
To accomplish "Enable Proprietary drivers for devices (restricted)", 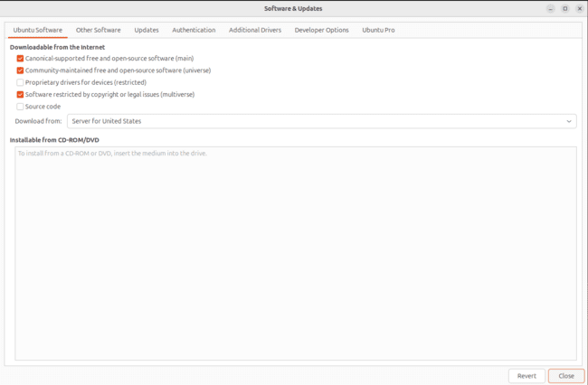I will 20,82.
